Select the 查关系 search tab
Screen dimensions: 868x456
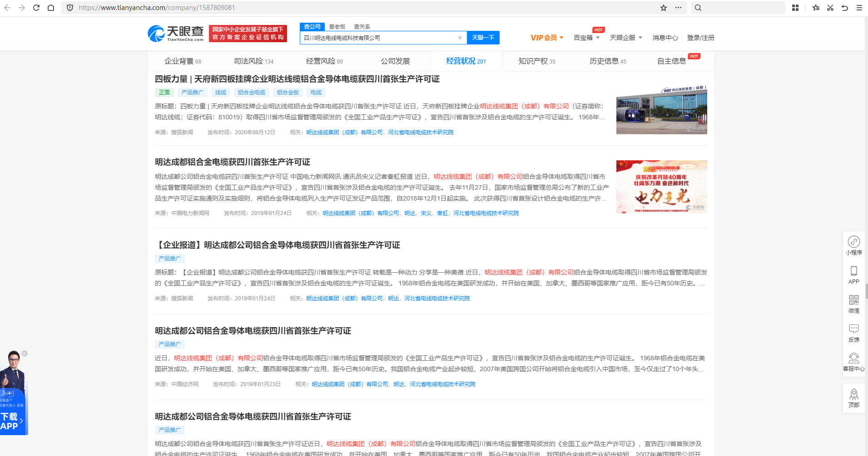pyautogui.click(x=362, y=27)
